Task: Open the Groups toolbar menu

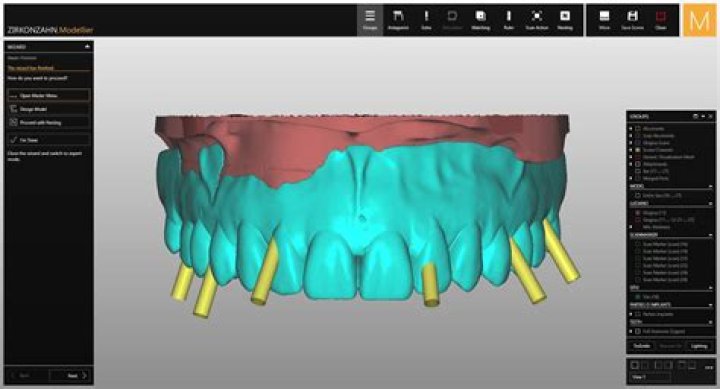Action: pos(370,20)
